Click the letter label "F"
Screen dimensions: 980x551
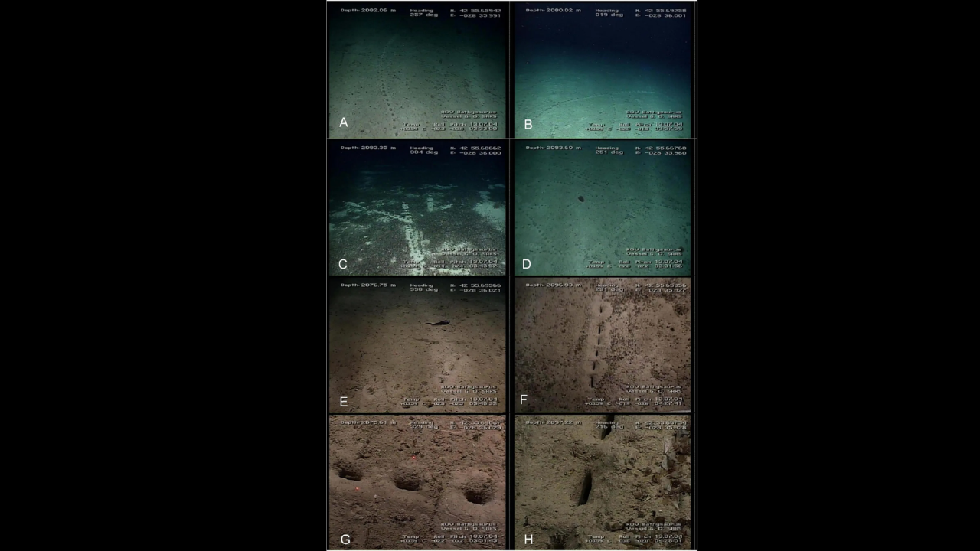pos(524,400)
